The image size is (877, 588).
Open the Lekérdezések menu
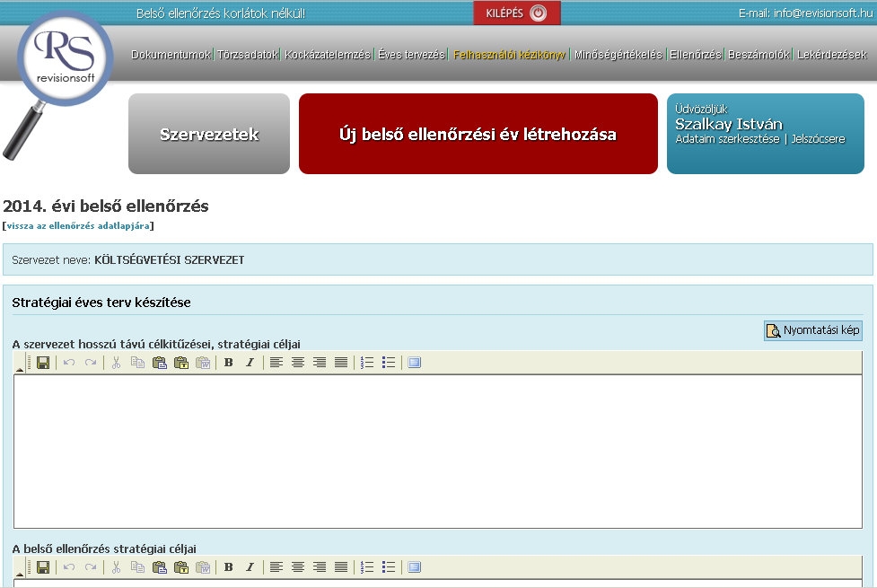click(832, 54)
